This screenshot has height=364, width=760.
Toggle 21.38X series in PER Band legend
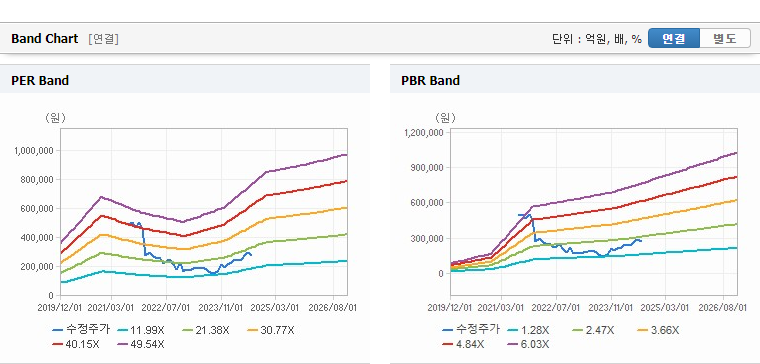[x=206, y=330]
